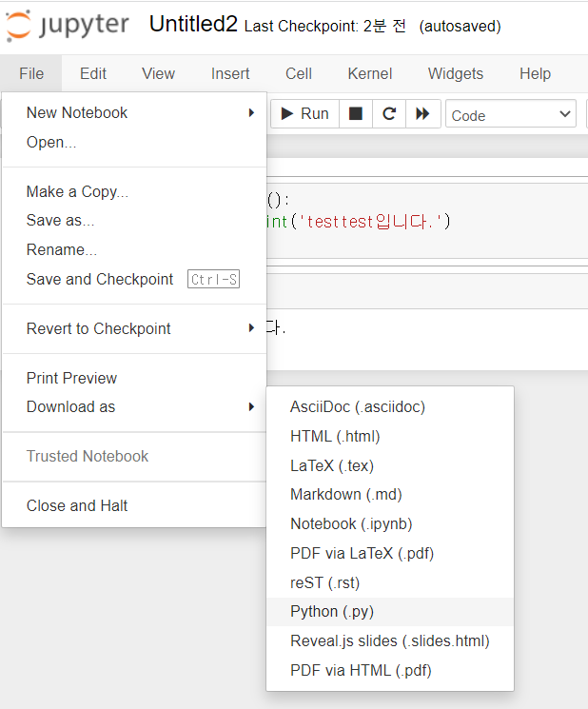Expand the Download as submenu arrow
The height and width of the screenshot is (709, 588).
click(x=252, y=406)
